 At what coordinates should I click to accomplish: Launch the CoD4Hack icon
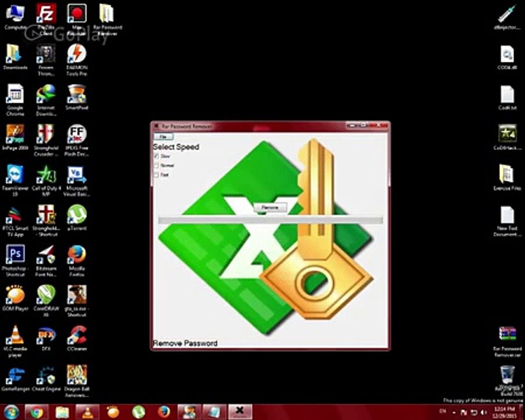(x=507, y=137)
